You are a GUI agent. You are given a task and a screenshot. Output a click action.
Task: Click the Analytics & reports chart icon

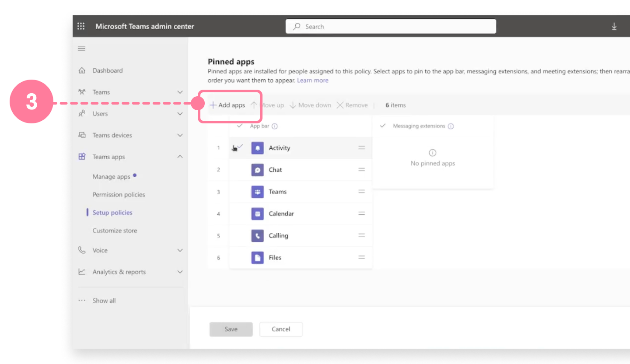coord(81,272)
